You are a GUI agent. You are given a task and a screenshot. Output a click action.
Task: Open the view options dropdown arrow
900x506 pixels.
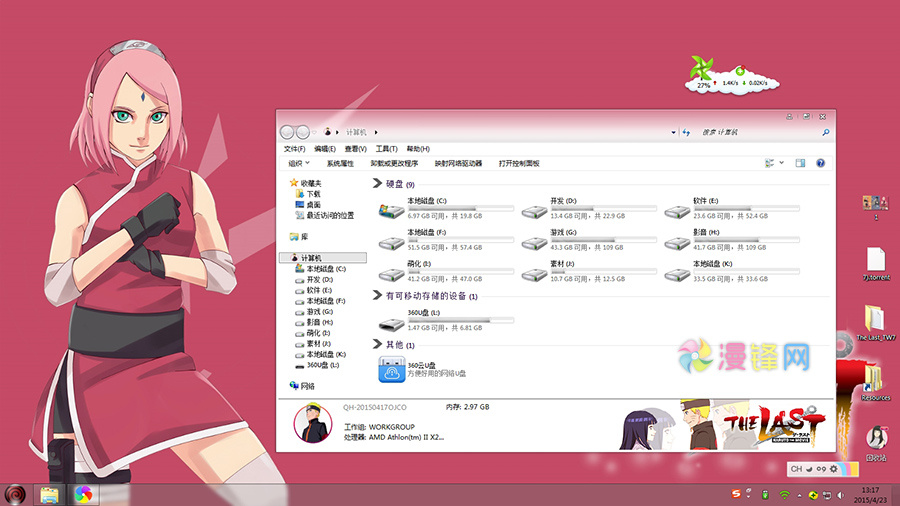(781, 164)
